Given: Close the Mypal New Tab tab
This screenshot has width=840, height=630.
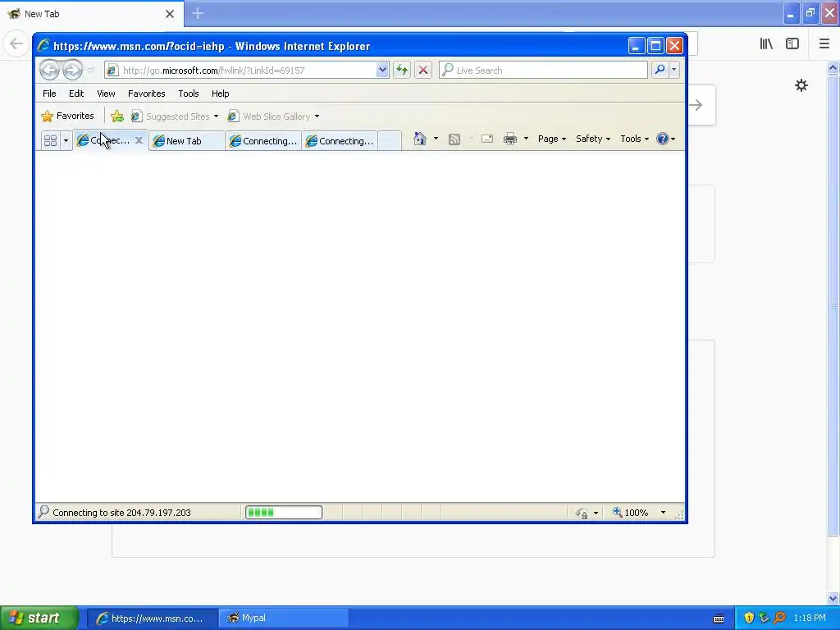Looking at the screenshot, I should (170, 14).
